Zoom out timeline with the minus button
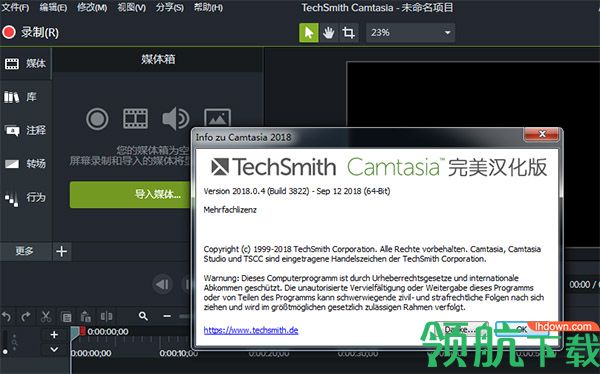The image size is (600, 374). point(167,316)
